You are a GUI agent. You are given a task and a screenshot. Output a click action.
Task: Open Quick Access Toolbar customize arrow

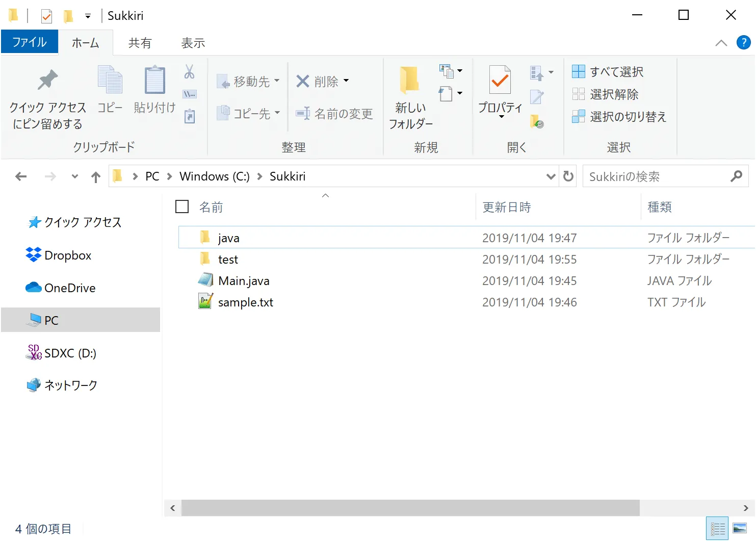click(x=88, y=16)
